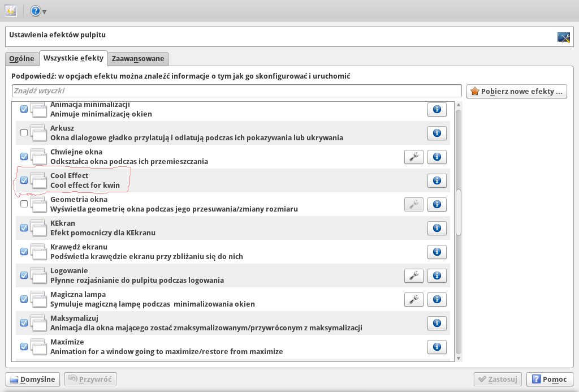Open Pomoc help button
The height and width of the screenshot is (392, 579).
coord(550,380)
